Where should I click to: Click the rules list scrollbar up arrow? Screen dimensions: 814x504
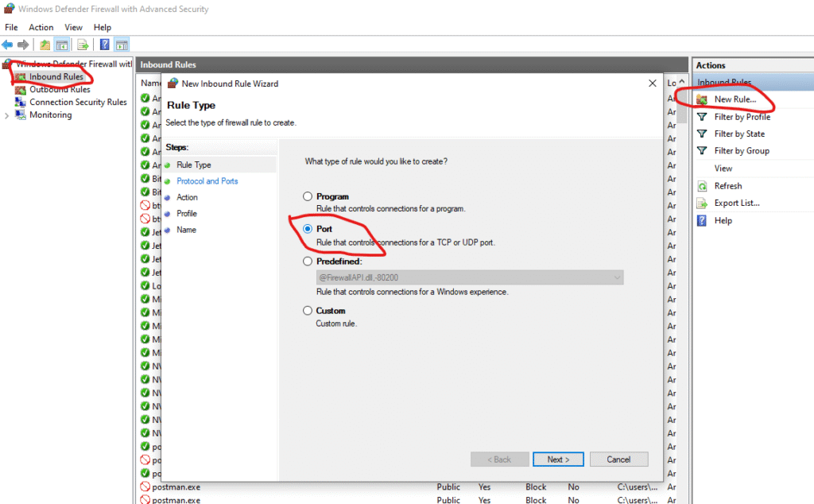click(681, 82)
